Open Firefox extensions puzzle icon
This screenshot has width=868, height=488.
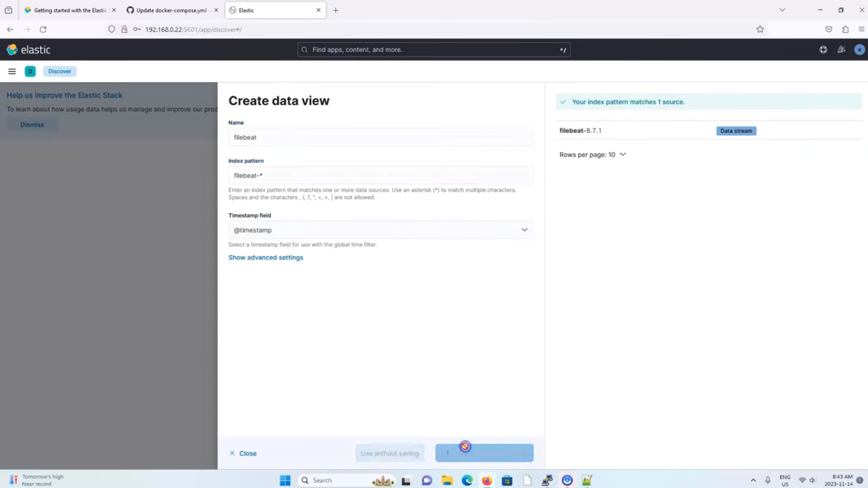pos(845,29)
